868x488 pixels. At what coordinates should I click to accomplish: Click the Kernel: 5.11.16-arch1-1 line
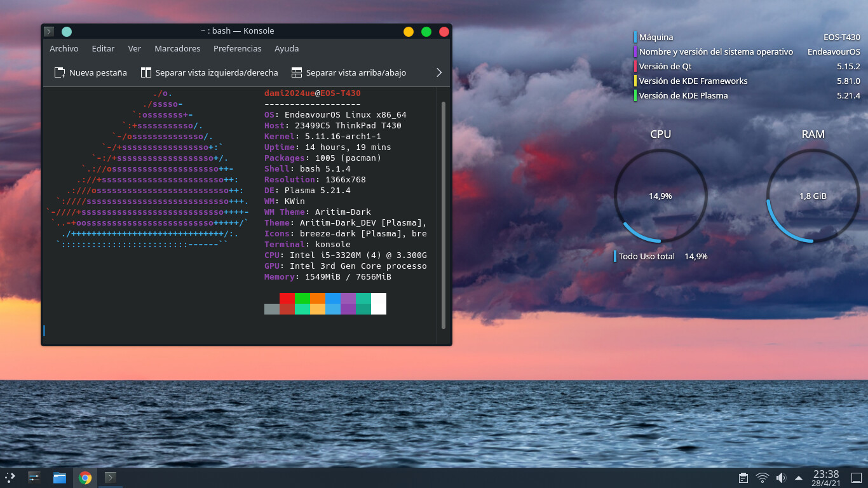(323, 137)
